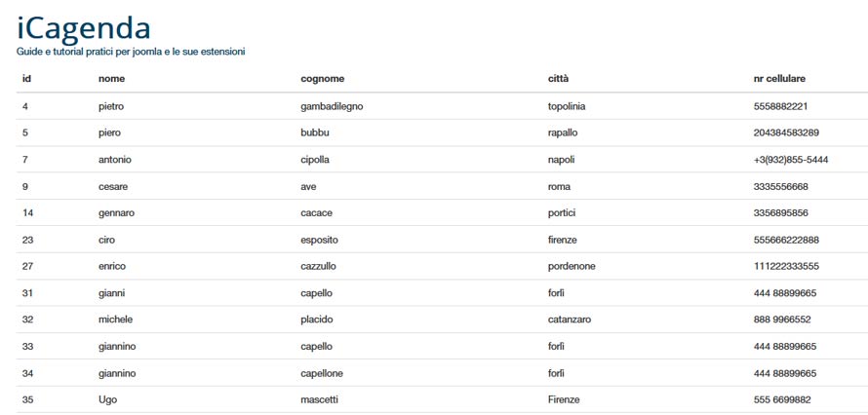
Task: Click the 'nr cellulare' column header
Action: (x=779, y=79)
